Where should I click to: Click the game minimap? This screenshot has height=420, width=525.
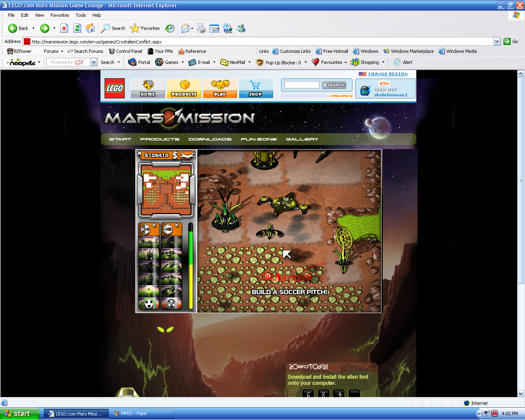point(166,190)
